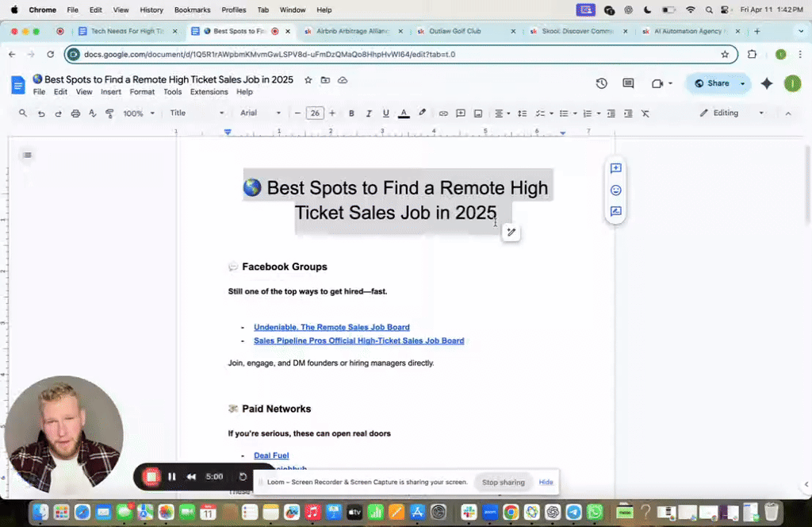Toggle italic formatting
This screenshot has width=812, height=527.
[368, 113]
